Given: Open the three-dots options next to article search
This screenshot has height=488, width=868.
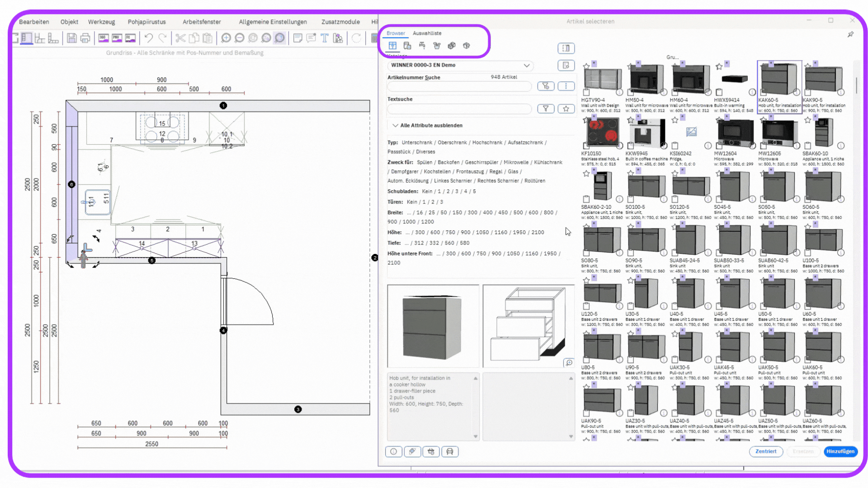Looking at the screenshot, I should [x=566, y=86].
